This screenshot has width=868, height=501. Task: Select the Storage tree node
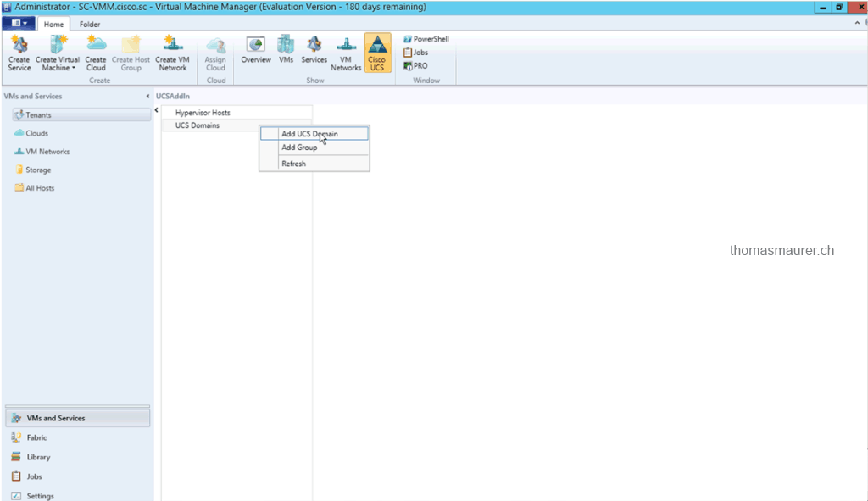pyautogui.click(x=38, y=170)
